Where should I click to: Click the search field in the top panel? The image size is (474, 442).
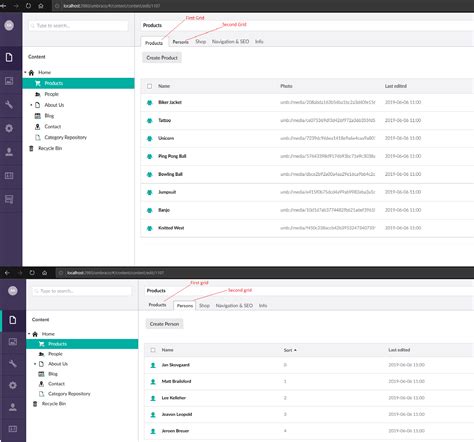pyautogui.click(x=78, y=26)
